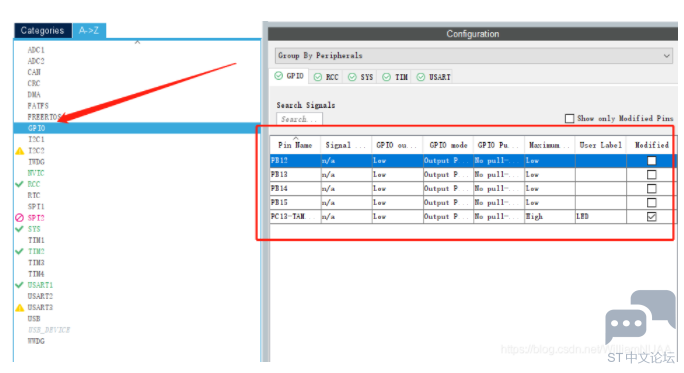
Task: Open the TIM configuration tab
Action: point(395,77)
